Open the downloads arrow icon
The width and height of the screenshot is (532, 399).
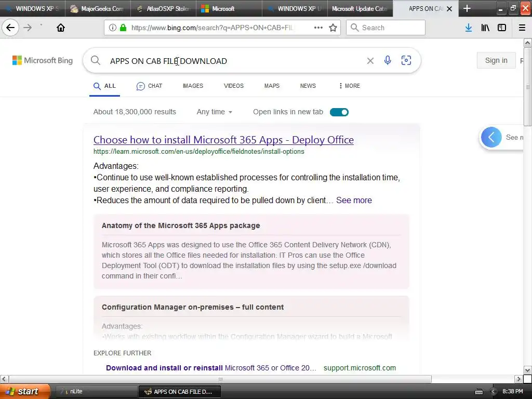(x=469, y=28)
